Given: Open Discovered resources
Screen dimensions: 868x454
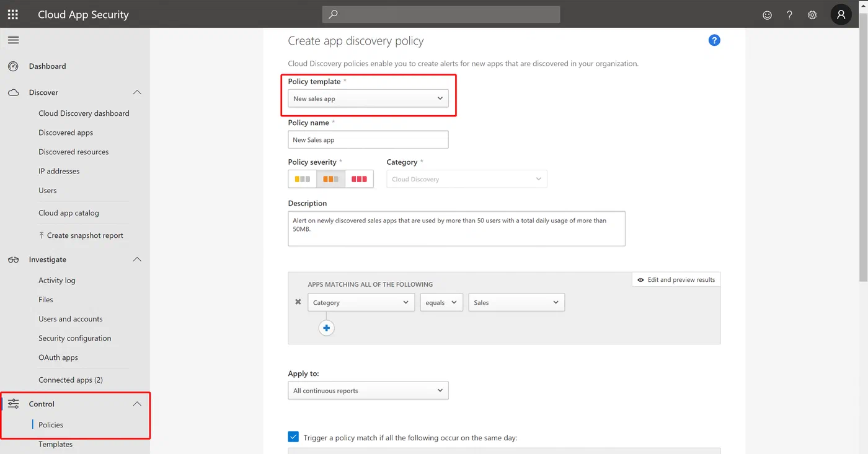Looking at the screenshot, I should coord(73,152).
